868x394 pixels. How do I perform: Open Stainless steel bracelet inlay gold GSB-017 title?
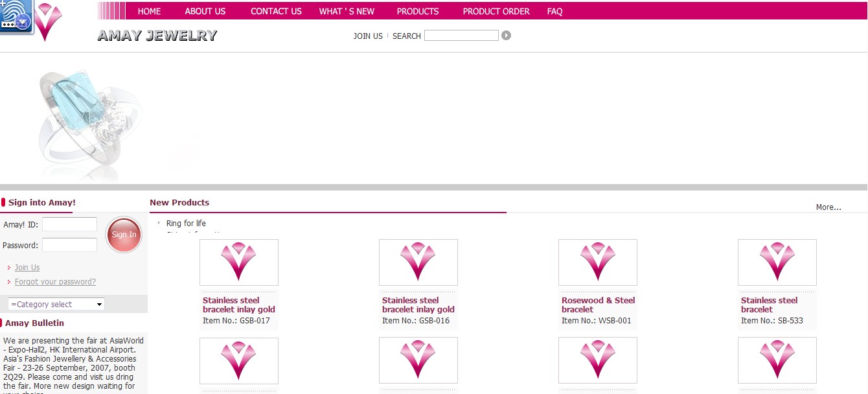click(239, 305)
